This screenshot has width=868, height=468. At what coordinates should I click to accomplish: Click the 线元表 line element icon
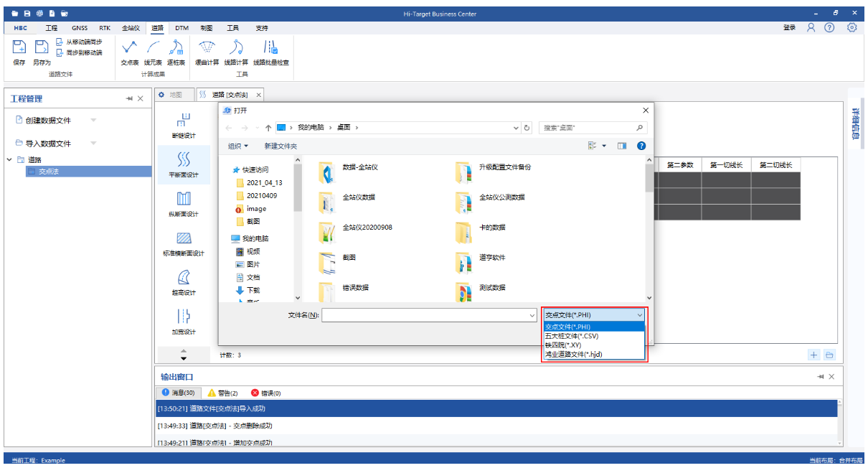pyautogui.click(x=153, y=49)
